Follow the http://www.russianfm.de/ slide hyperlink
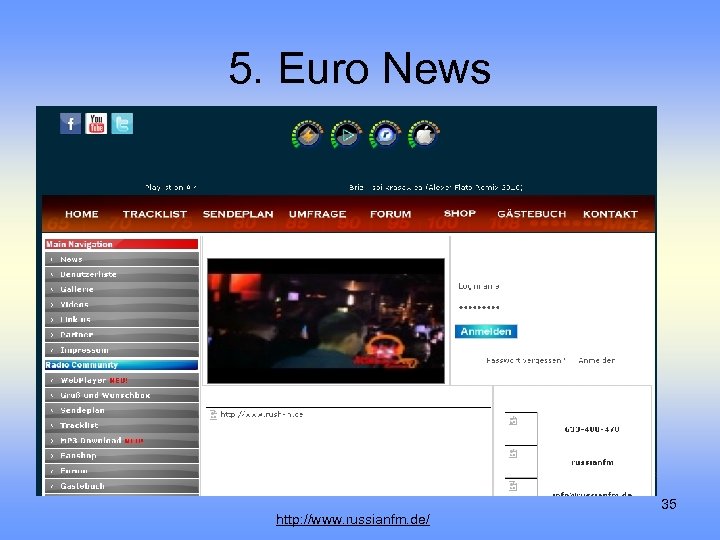Viewport: 720px width, 540px height. pos(353,520)
